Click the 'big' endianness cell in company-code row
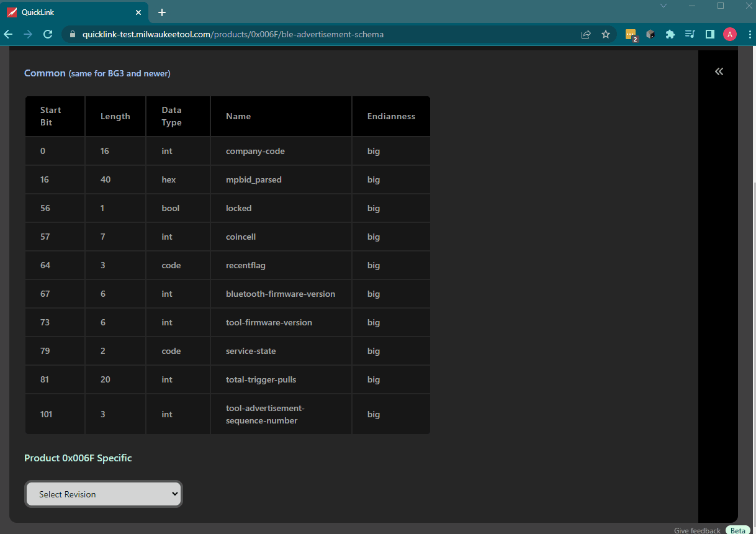Image resolution: width=756 pixels, height=534 pixels. point(391,151)
